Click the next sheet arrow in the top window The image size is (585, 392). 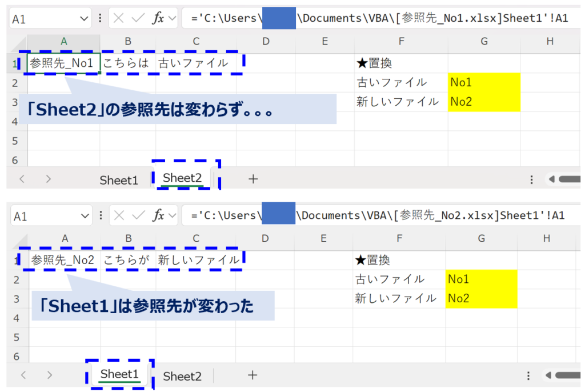(x=48, y=179)
